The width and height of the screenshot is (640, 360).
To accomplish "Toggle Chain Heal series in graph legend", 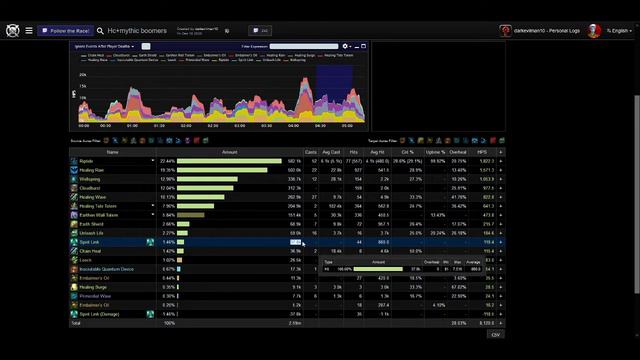I will click(x=93, y=55).
